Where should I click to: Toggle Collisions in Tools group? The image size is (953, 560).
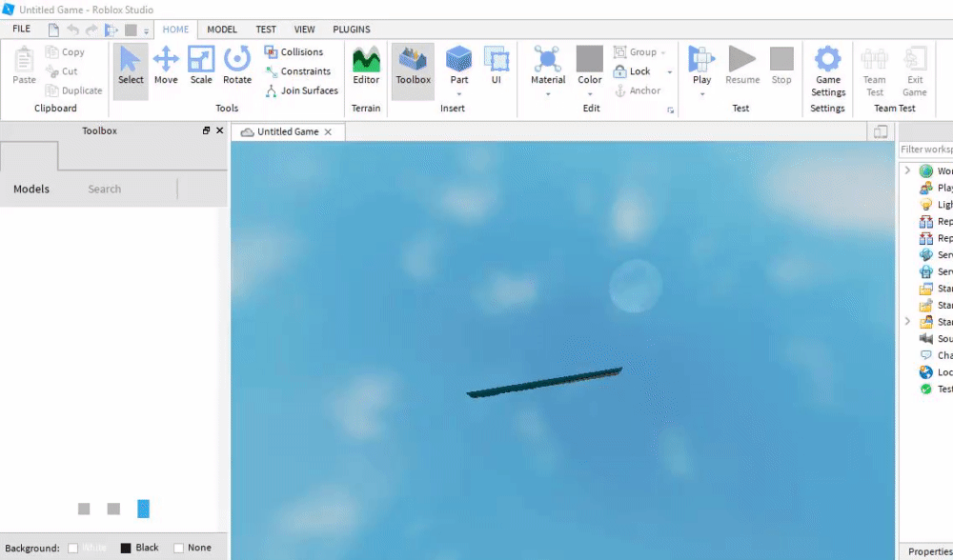coord(294,52)
